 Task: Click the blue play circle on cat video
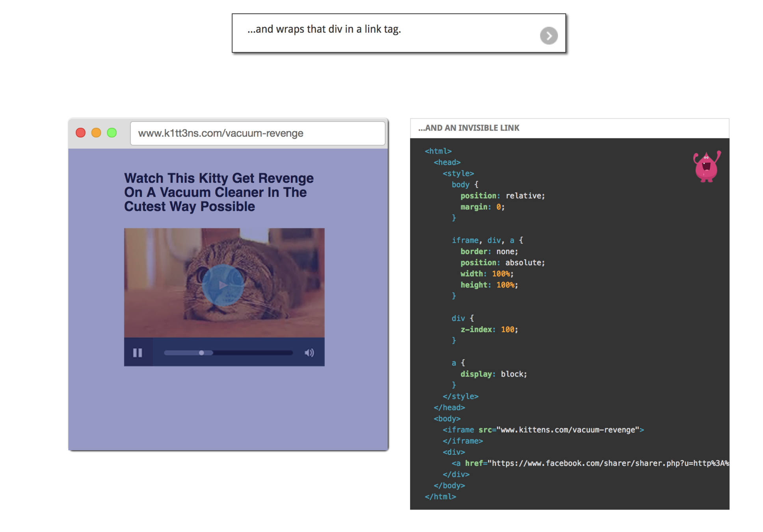point(223,285)
